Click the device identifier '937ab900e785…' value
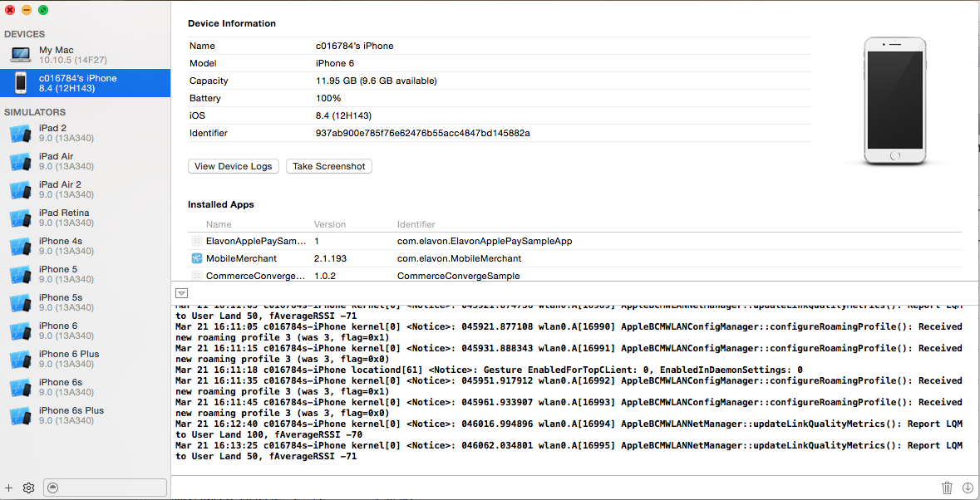Viewport: 980px width, 500px height. (423, 133)
